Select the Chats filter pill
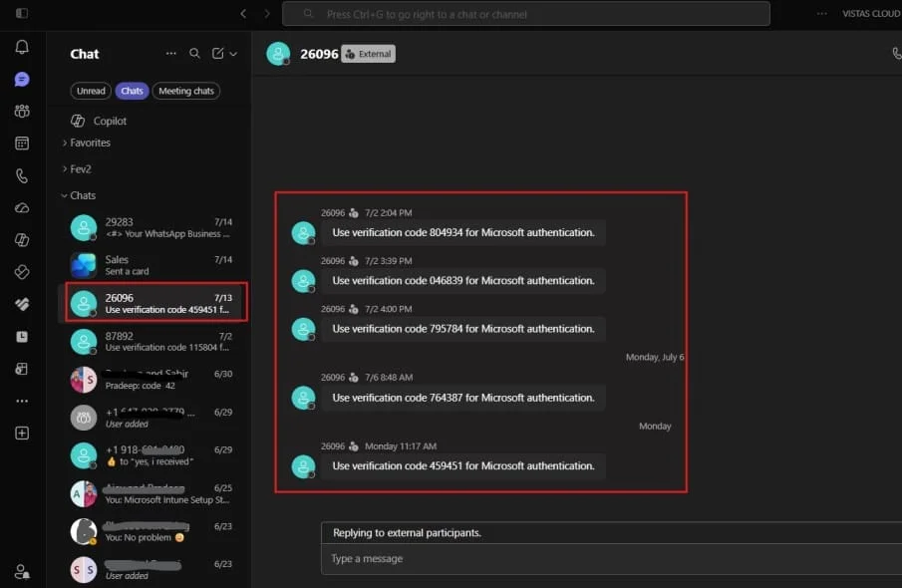Image resolution: width=902 pixels, height=588 pixels. click(132, 91)
